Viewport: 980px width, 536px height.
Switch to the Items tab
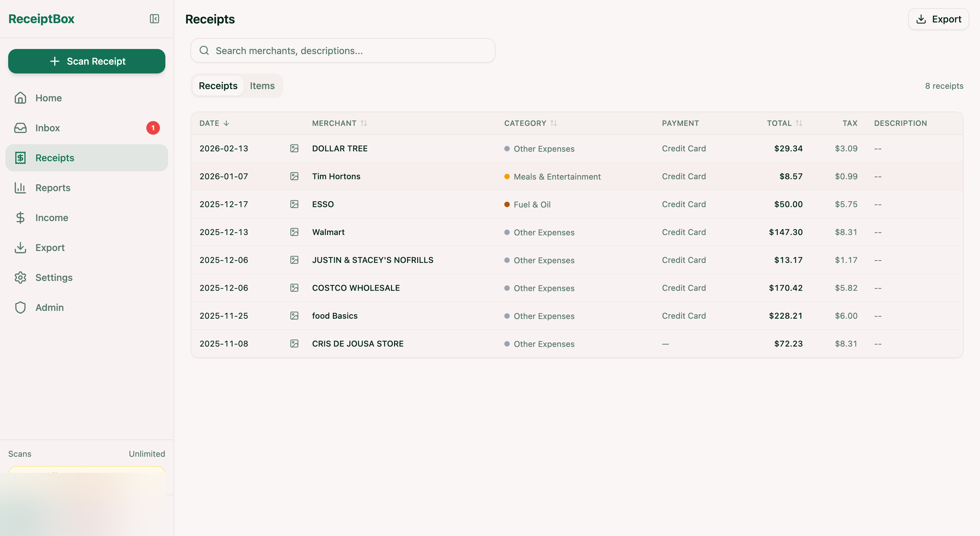point(262,85)
